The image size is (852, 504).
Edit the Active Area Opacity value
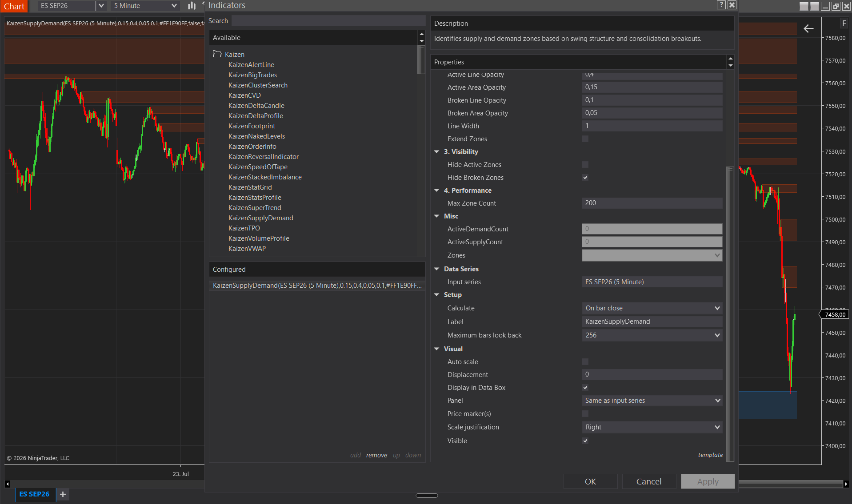click(x=652, y=87)
